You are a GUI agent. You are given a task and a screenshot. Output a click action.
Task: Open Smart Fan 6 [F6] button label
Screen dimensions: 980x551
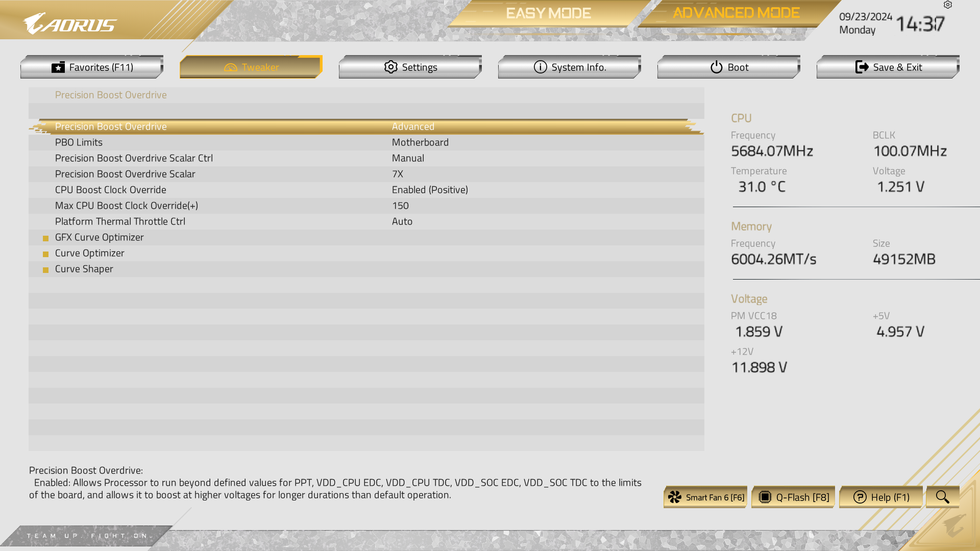pyautogui.click(x=715, y=497)
